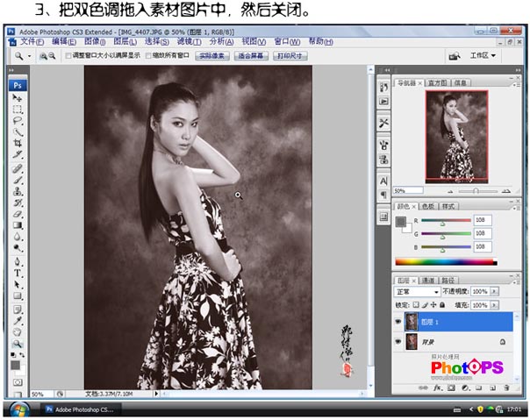
Task: Open the Windows Start menu
Action: tap(18, 409)
